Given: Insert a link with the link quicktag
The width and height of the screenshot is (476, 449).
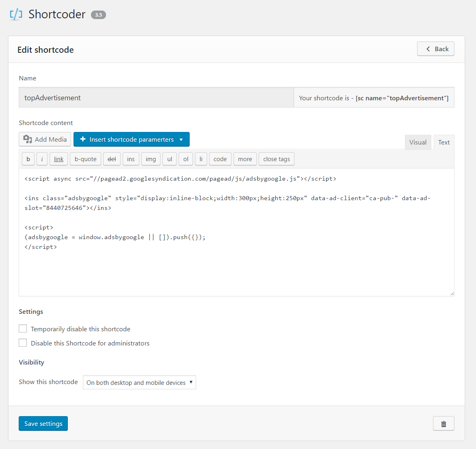Looking at the screenshot, I should [59, 159].
